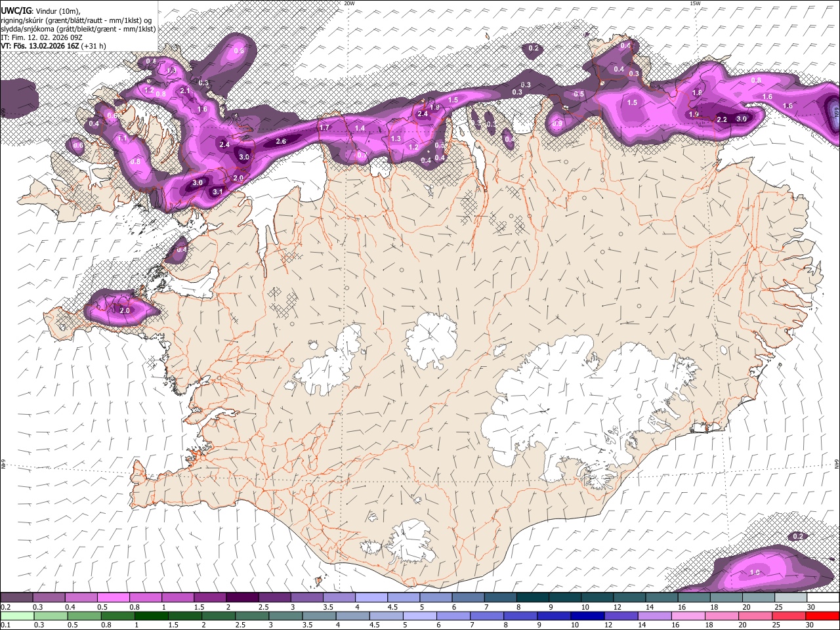Click valid time "VT: Fös. 13.02.2026 16Z"

pyautogui.click(x=40, y=46)
